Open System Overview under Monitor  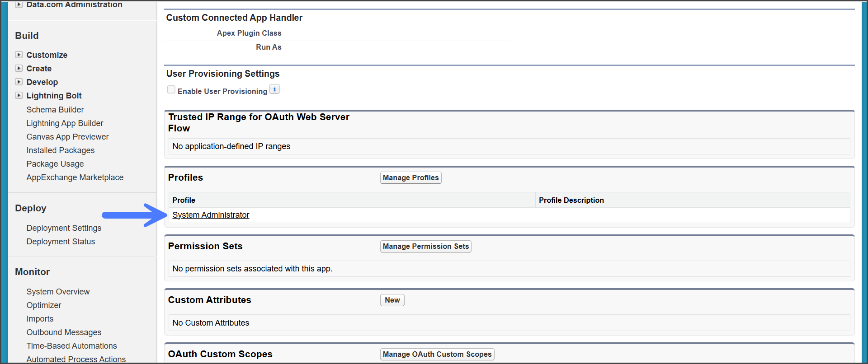(x=58, y=292)
